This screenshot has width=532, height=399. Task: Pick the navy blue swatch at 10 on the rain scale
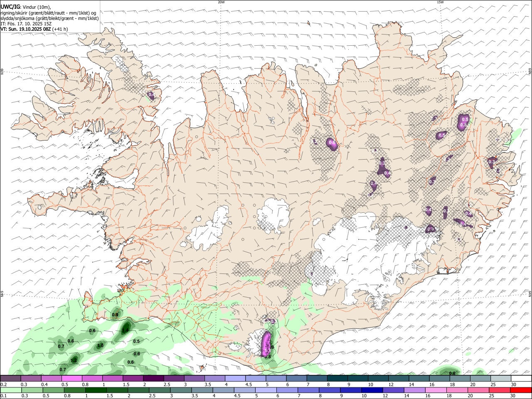(371, 390)
